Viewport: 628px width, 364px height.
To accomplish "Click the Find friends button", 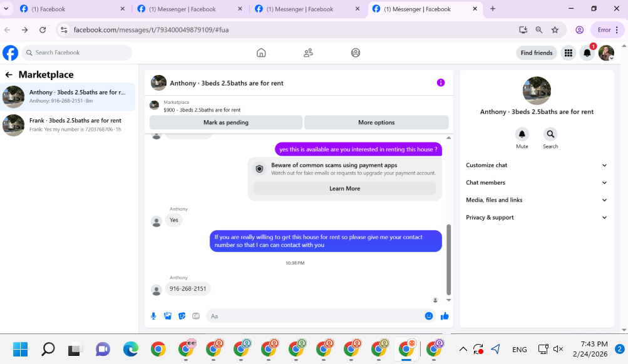I will point(537,53).
